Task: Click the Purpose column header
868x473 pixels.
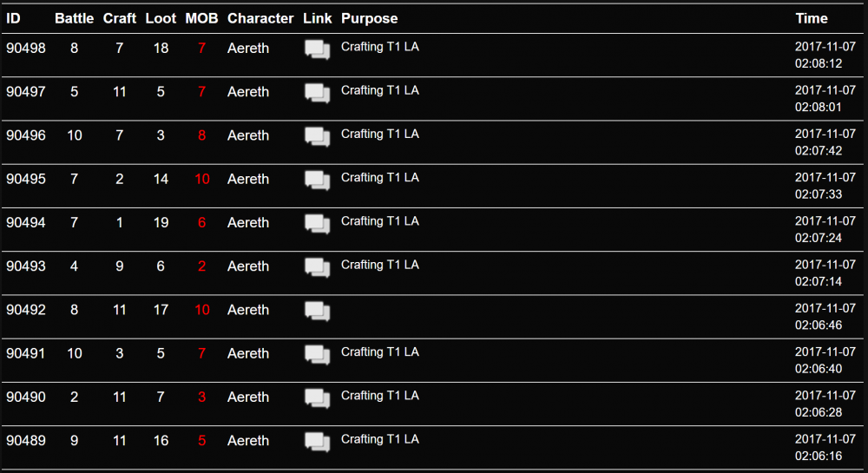Action: 369,18
